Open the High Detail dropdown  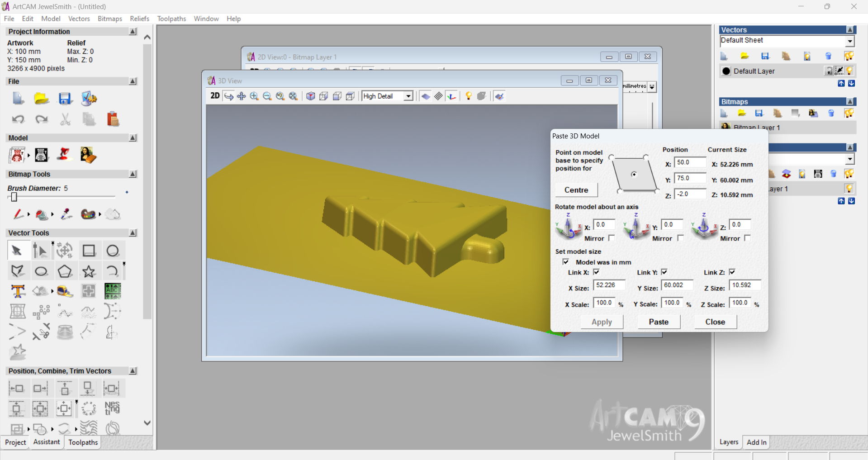tap(408, 96)
